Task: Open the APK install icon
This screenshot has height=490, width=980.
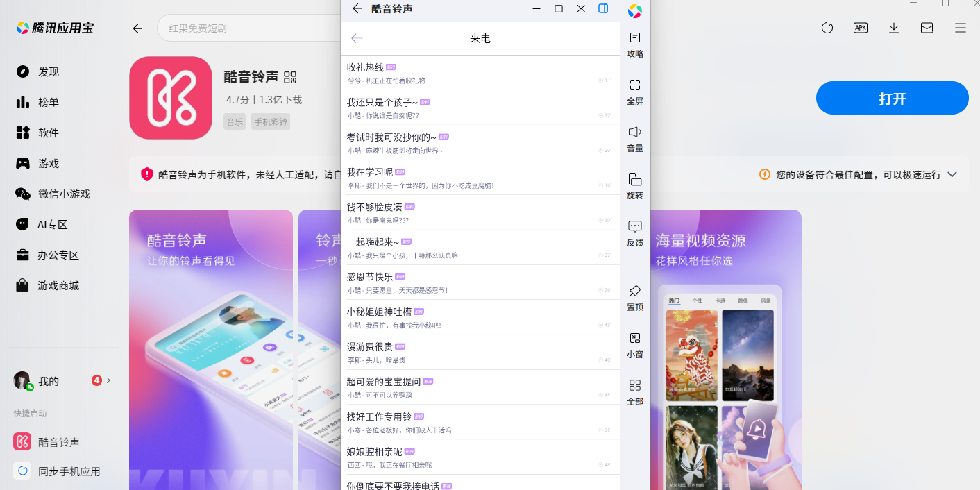Action: (x=861, y=28)
